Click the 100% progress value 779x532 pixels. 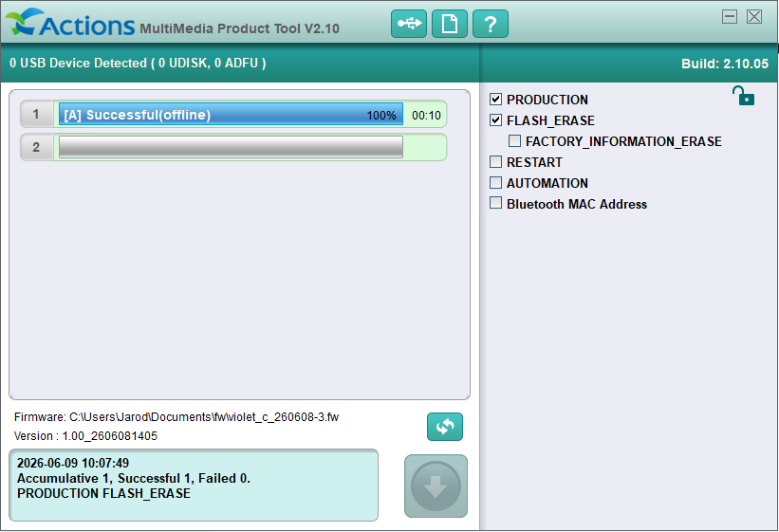[x=381, y=116]
